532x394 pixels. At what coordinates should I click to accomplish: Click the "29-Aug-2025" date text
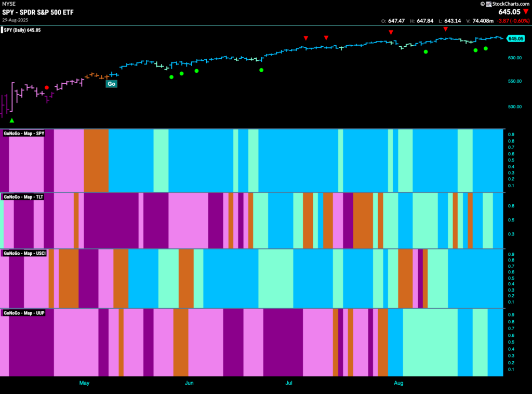[x=15, y=20]
